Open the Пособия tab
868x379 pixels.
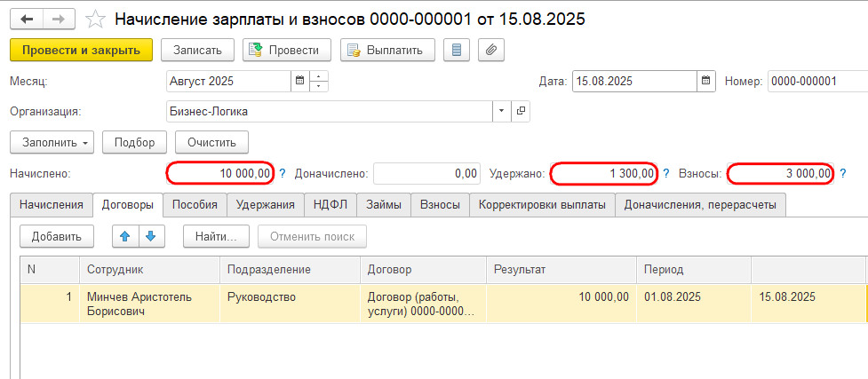[x=195, y=205]
